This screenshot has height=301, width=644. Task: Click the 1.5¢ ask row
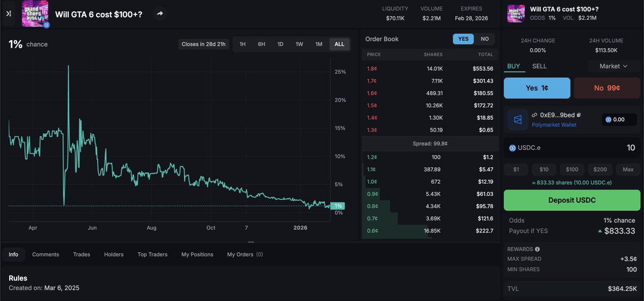point(430,105)
